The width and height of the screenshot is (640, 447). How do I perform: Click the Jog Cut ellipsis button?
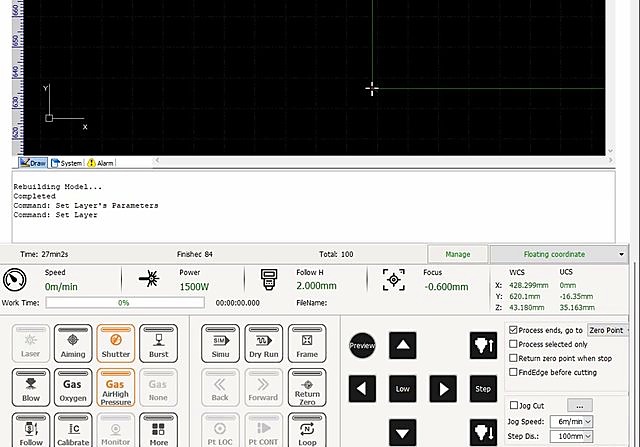click(580, 406)
